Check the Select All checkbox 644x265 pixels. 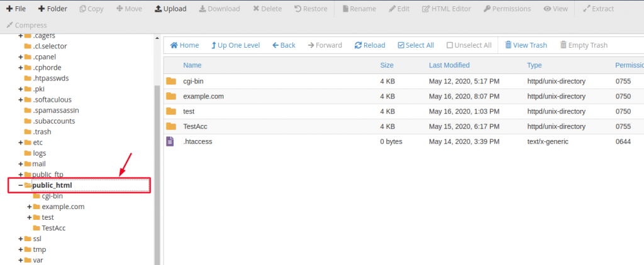pos(401,45)
